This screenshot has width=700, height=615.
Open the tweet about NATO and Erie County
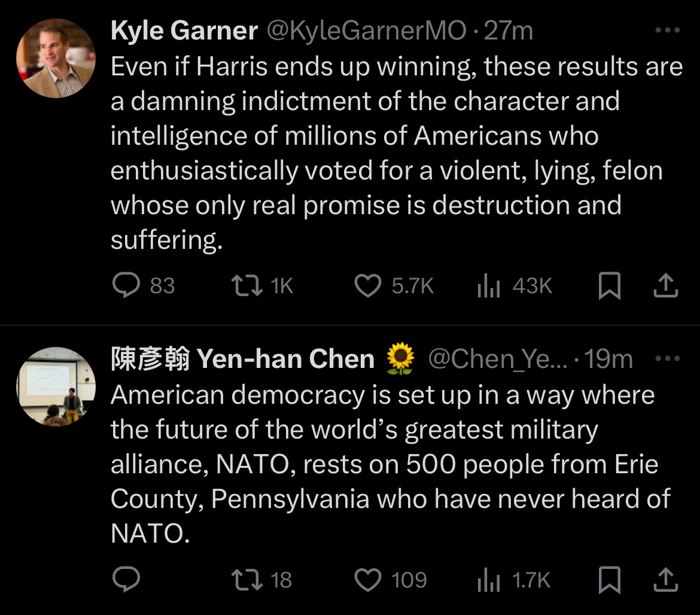click(x=383, y=464)
